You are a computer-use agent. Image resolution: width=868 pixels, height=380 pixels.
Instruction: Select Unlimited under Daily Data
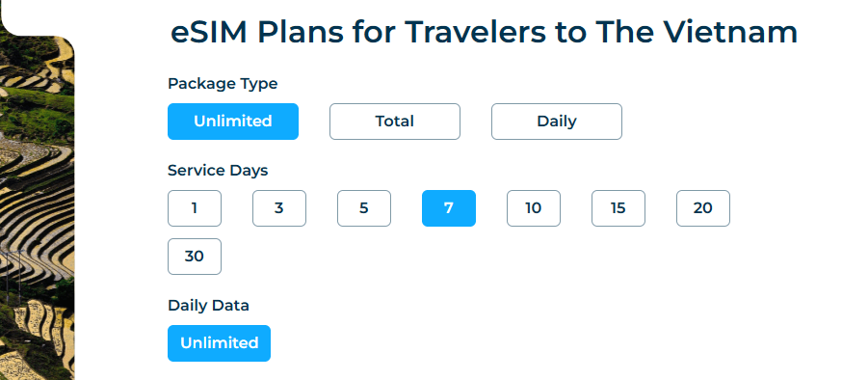point(220,343)
